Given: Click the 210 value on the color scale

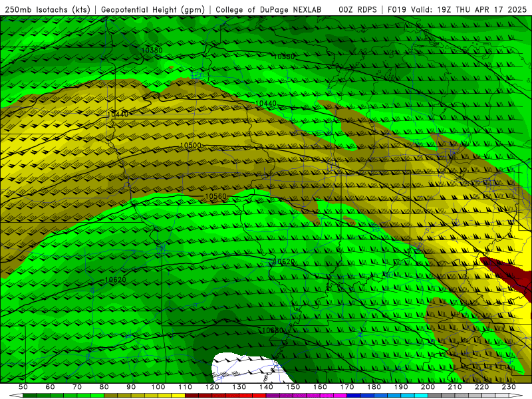Looking at the screenshot, I should 455,387.
